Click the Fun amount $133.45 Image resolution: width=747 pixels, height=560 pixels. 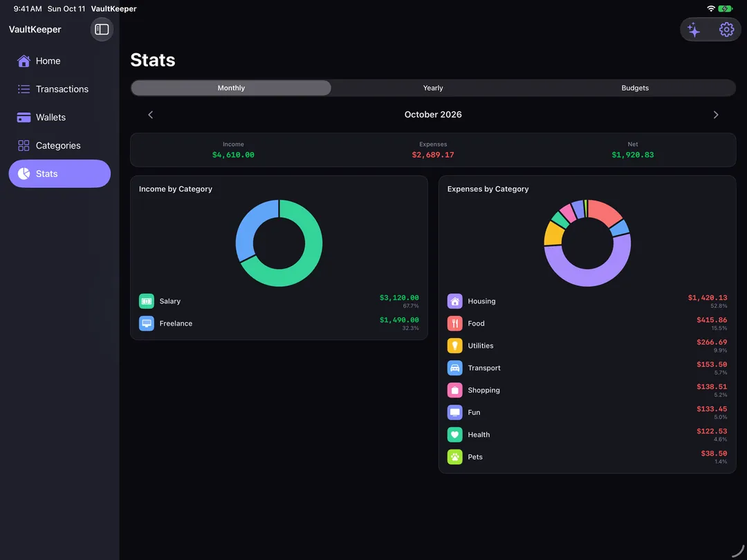[x=712, y=409]
